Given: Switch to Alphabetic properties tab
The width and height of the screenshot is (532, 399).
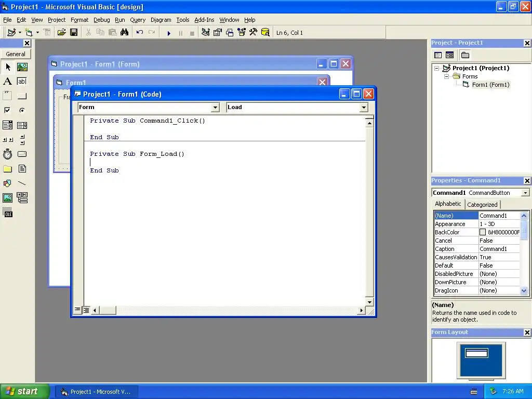Looking at the screenshot, I should coord(448,204).
